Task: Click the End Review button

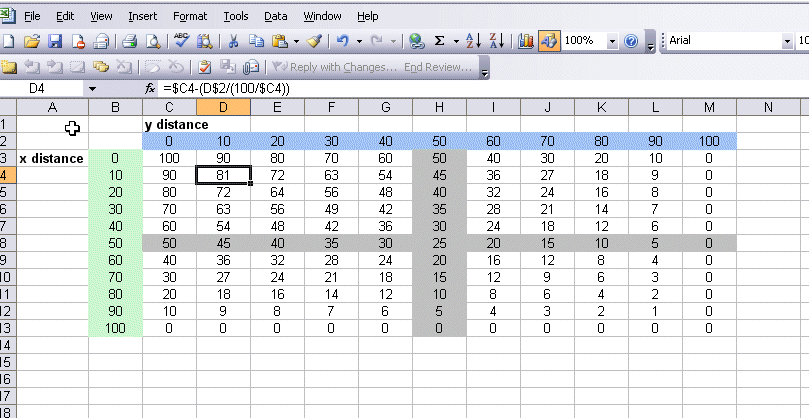Action: click(x=438, y=67)
